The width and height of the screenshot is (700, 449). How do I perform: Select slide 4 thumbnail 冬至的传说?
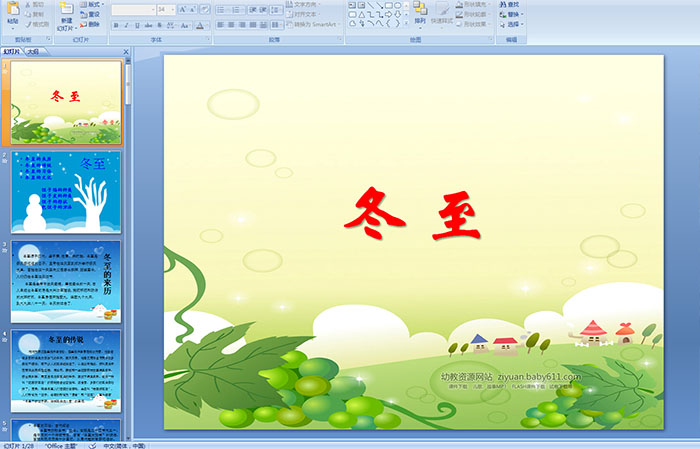pos(66,370)
